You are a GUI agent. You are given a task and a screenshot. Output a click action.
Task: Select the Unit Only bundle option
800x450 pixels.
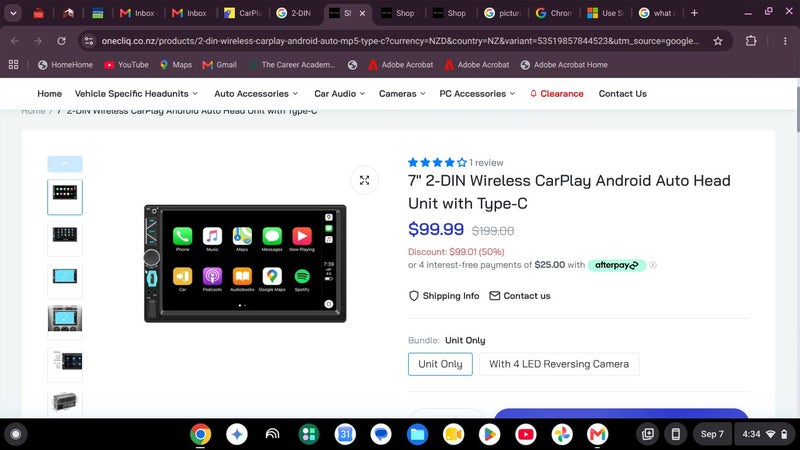[x=440, y=364]
